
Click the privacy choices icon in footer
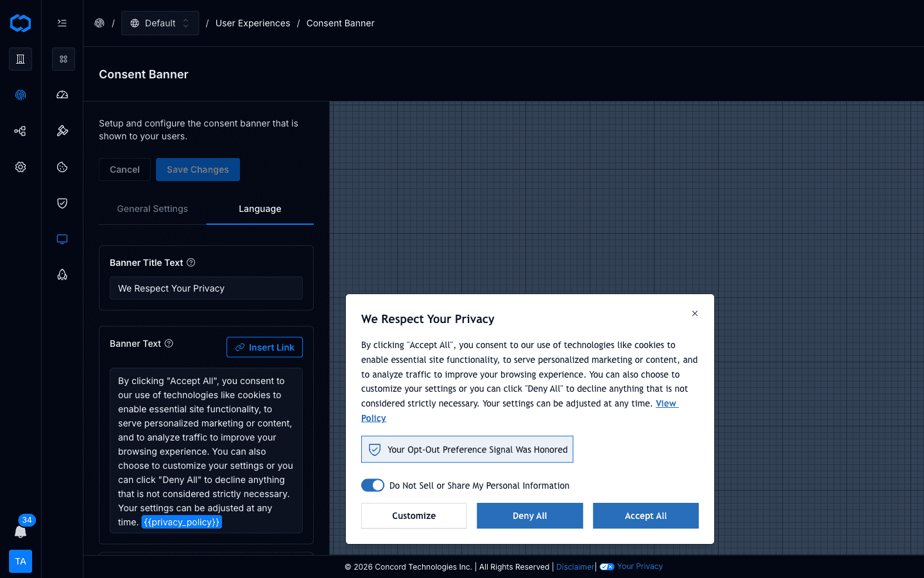[607, 566]
